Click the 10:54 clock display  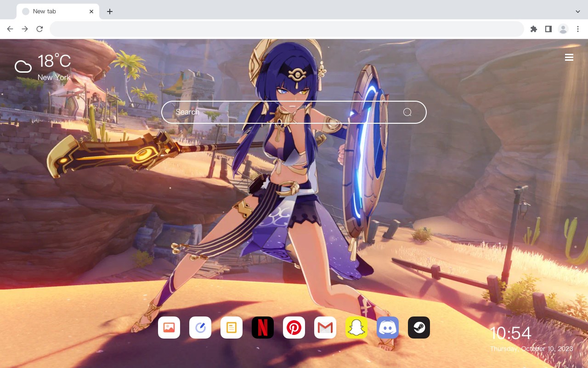coord(510,333)
